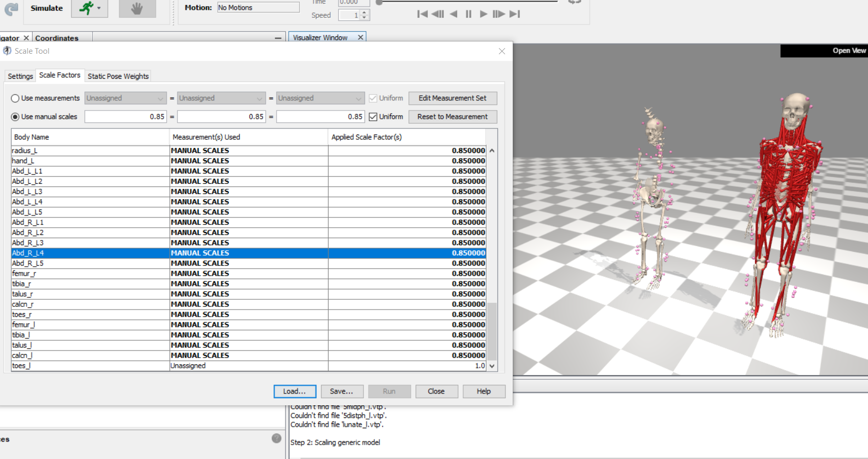The width and height of the screenshot is (868, 459).
Task: Select the calcn_r body row
Action: coord(248,304)
